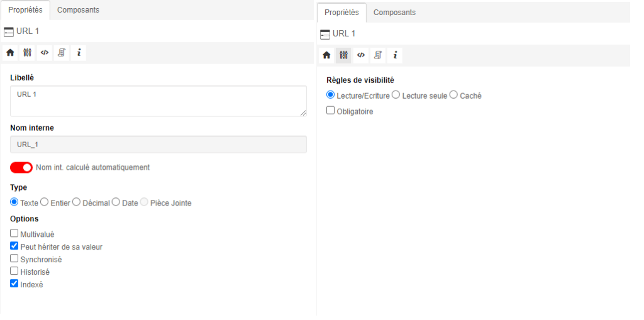
Task: Enable the Multivalué checkbox
Action: click(x=14, y=233)
